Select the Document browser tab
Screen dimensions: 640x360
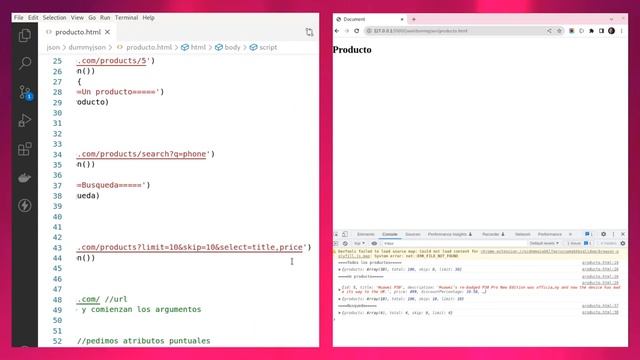click(x=369, y=19)
